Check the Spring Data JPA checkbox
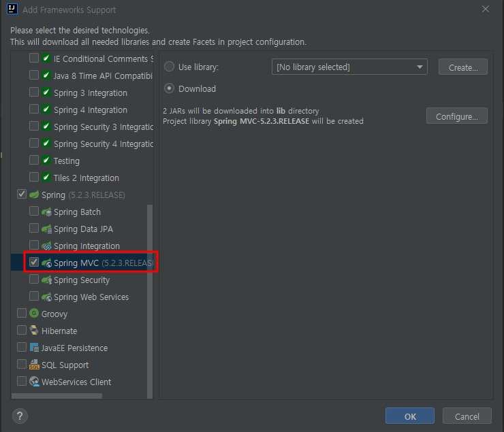This screenshot has width=504, height=432. [x=34, y=228]
